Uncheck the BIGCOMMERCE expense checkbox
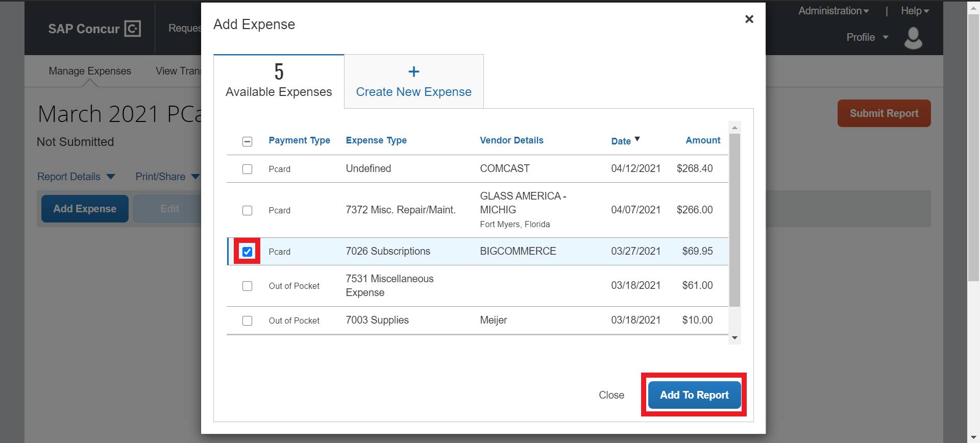 [247, 252]
